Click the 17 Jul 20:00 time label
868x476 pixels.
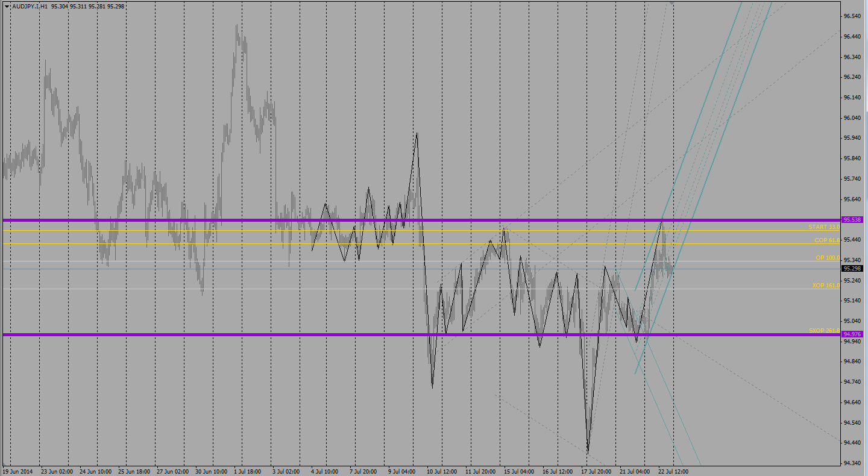pyautogui.click(x=596, y=472)
